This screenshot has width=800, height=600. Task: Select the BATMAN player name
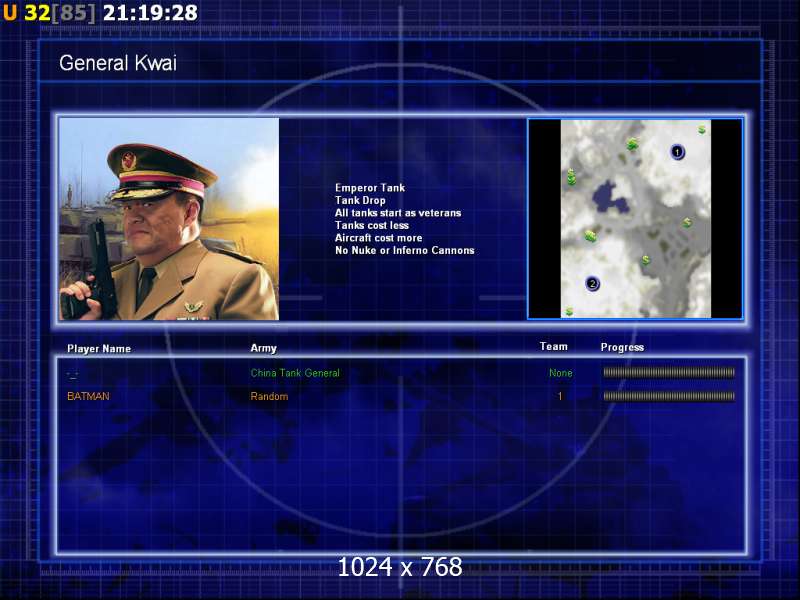(x=88, y=396)
